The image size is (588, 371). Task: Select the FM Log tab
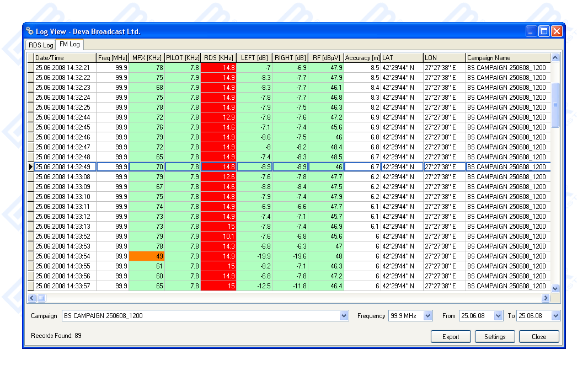pyautogui.click(x=70, y=45)
